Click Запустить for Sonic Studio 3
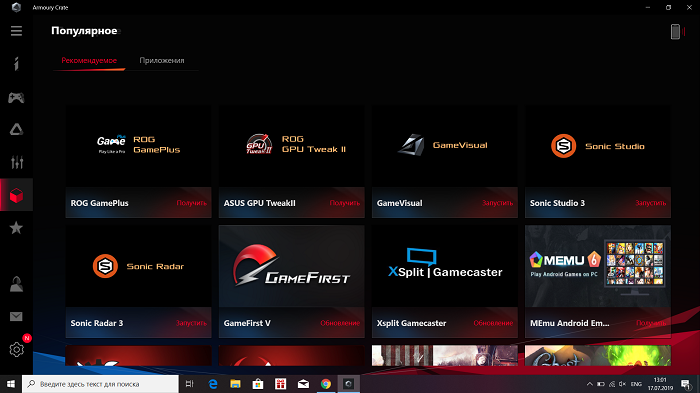 (651, 203)
